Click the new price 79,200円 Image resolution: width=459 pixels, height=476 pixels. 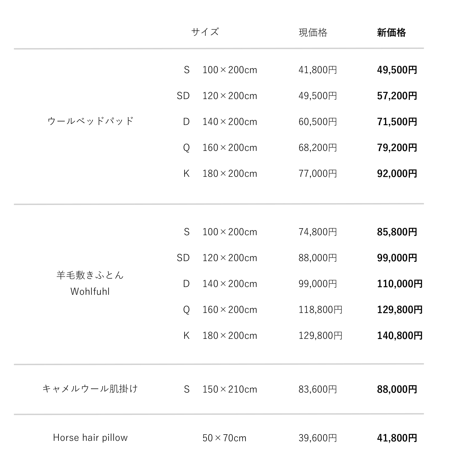coord(397,148)
